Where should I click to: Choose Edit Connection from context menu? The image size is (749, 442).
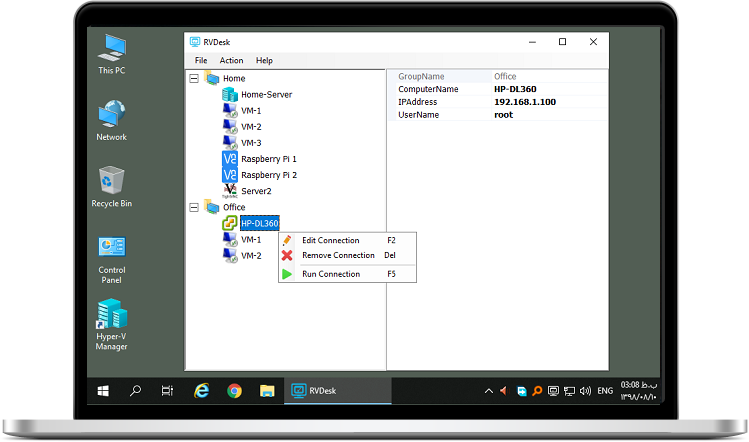click(x=330, y=240)
